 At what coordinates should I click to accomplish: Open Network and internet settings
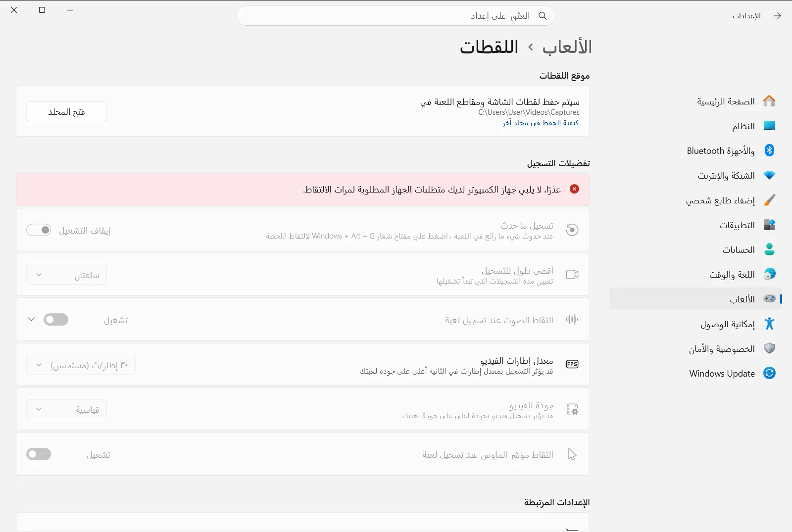(x=695, y=175)
